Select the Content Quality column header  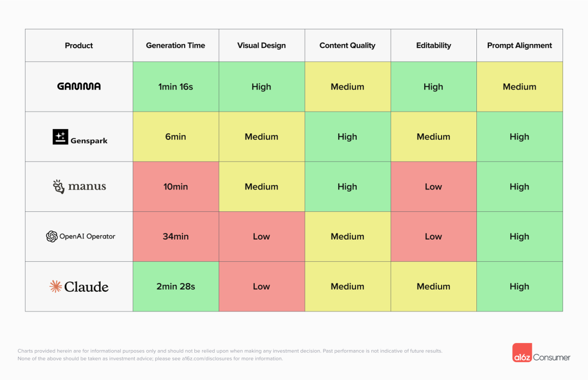click(347, 46)
